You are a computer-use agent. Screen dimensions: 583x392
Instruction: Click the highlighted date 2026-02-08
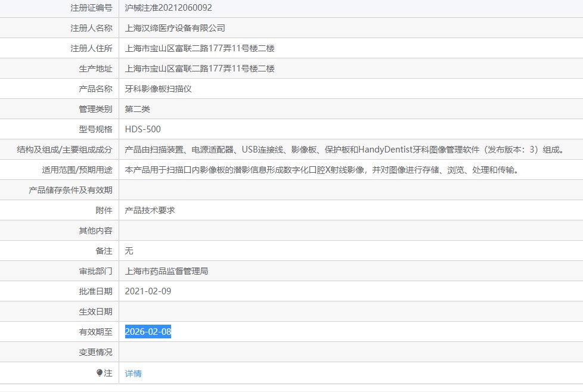[148, 331]
